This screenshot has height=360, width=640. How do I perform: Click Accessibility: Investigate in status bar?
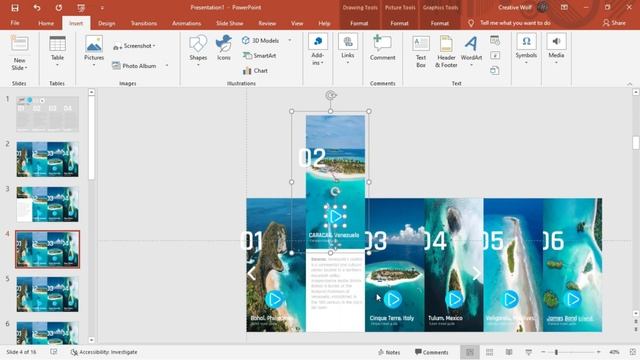click(104, 352)
